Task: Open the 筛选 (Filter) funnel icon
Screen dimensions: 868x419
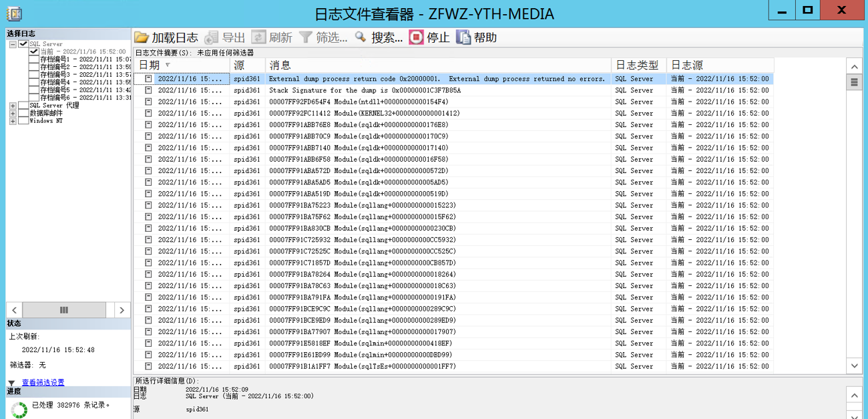Action: tap(306, 37)
